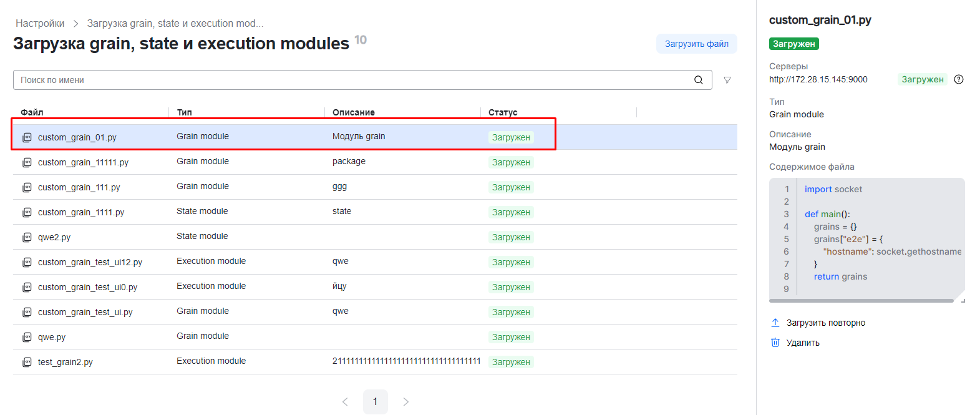Click file icon for qwe2.py row
The width and height of the screenshot is (980, 415).
tap(27, 237)
